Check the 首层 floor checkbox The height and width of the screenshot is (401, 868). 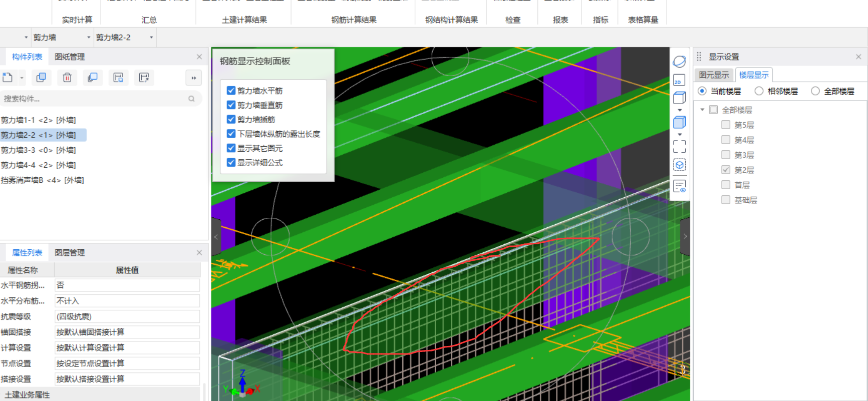[726, 185]
